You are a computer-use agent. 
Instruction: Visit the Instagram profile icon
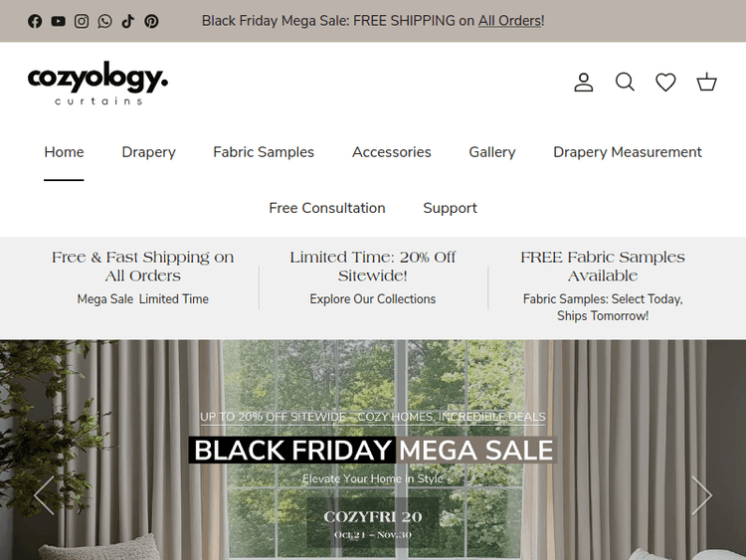pyautogui.click(x=82, y=21)
